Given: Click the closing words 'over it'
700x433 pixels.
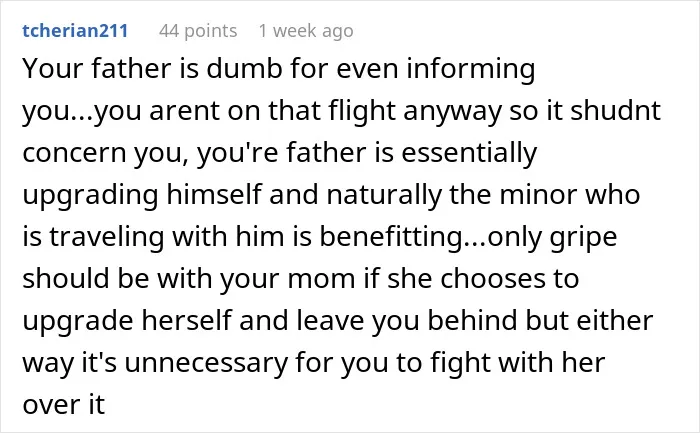Looking at the screenshot, I should (x=64, y=405).
